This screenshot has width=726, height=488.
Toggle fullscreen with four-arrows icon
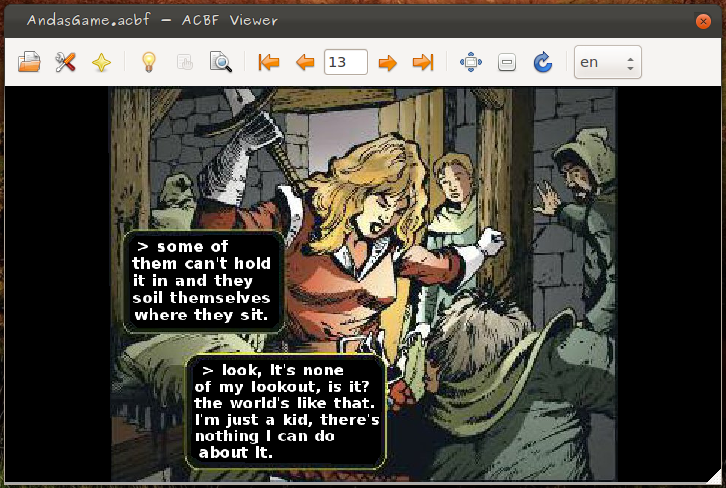coord(471,62)
